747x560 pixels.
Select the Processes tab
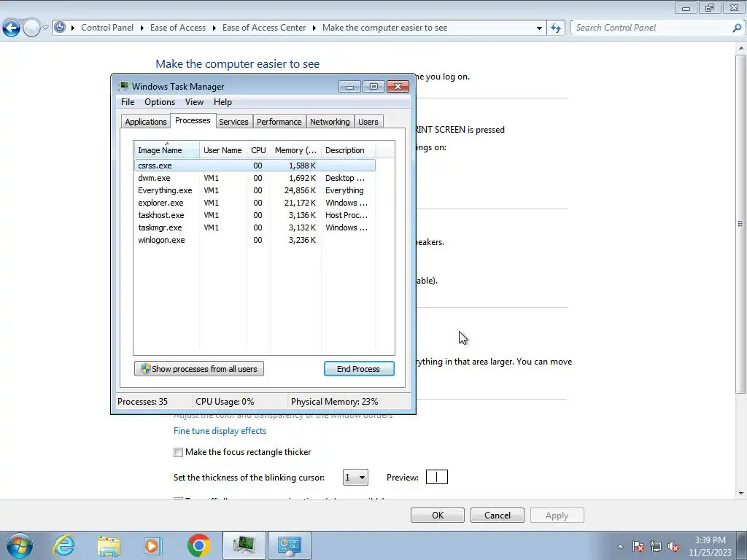click(x=193, y=120)
